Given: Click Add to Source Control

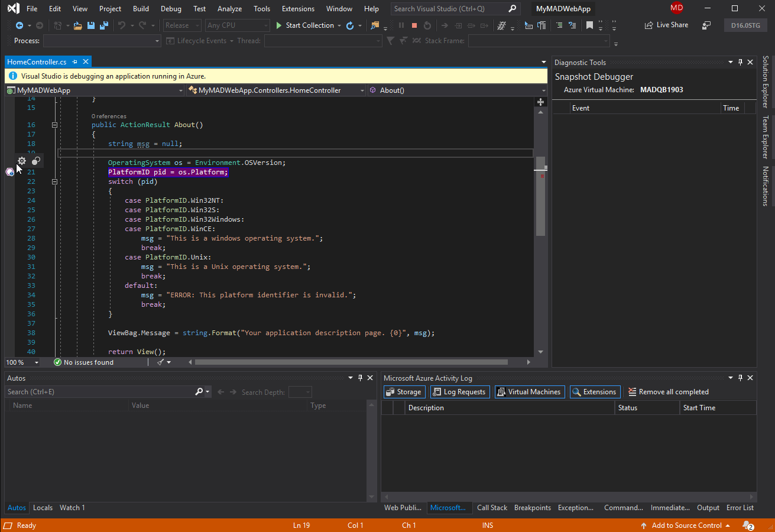Looking at the screenshot, I should (685, 525).
